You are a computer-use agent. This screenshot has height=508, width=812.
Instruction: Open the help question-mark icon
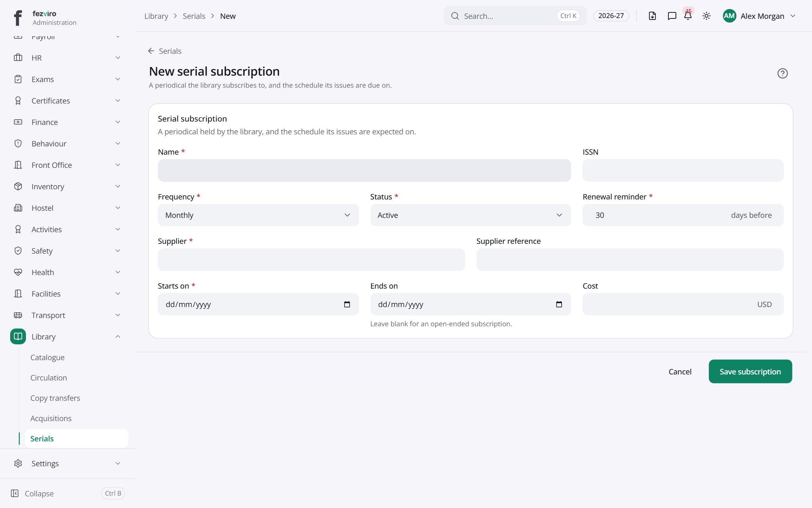point(782,73)
